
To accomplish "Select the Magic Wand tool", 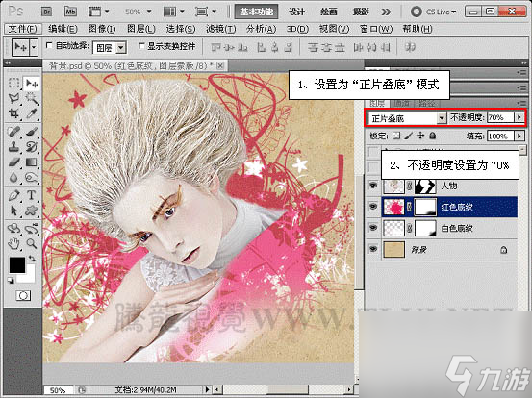I will (x=32, y=98).
